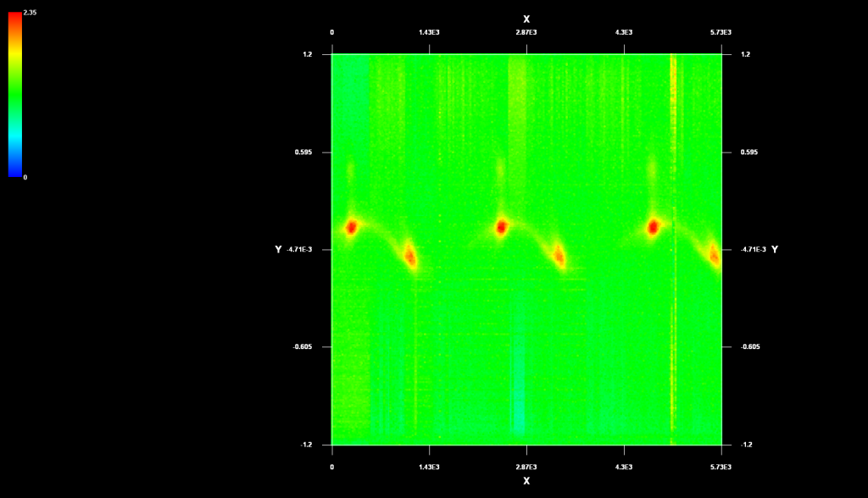Click the 0.595 tick label on right axis
The width and height of the screenshot is (868, 498).
tap(749, 152)
